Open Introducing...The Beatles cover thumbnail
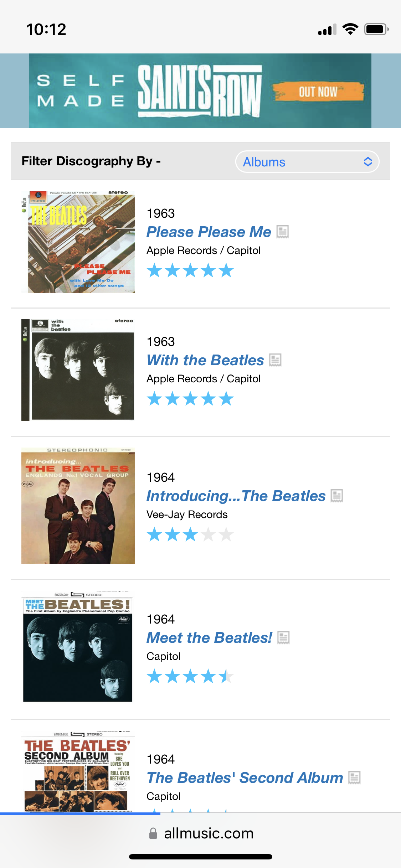Viewport: 401px width, 868px height. pyautogui.click(x=78, y=506)
